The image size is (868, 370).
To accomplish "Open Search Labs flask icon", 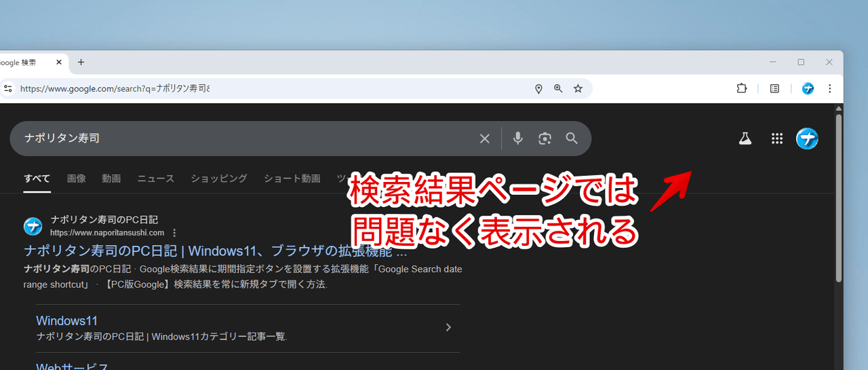I will [745, 138].
